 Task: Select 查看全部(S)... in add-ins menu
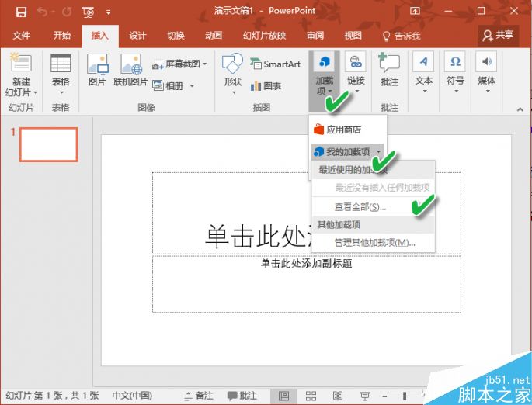(x=374, y=206)
